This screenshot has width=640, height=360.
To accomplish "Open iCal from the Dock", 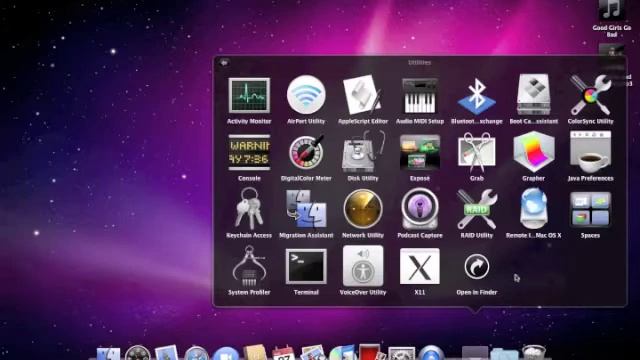I will tap(283, 353).
